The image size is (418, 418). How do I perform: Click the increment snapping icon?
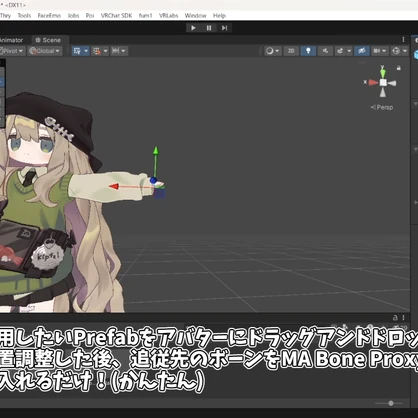coord(115,51)
